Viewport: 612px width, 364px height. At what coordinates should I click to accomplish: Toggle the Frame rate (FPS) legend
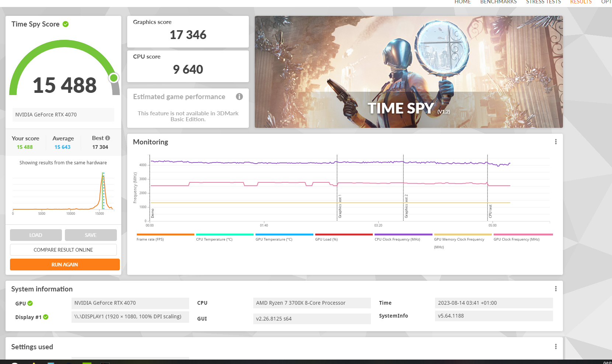[165, 237]
